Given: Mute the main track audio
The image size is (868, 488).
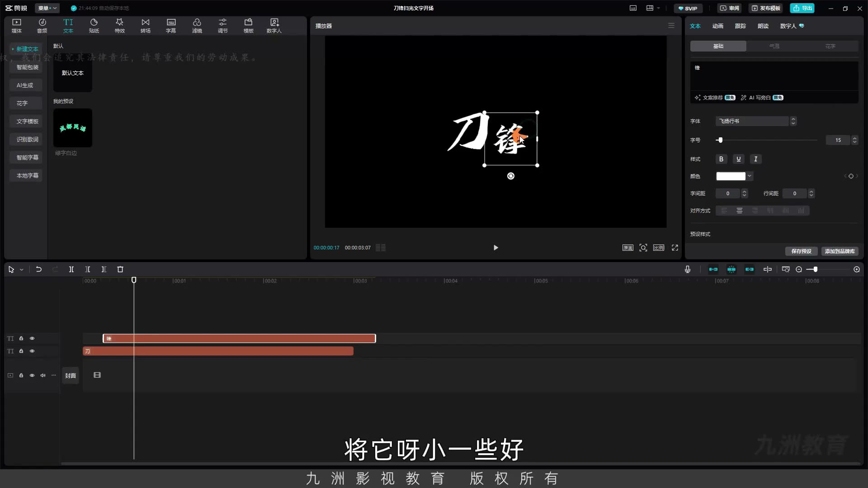Looking at the screenshot, I should [x=43, y=375].
